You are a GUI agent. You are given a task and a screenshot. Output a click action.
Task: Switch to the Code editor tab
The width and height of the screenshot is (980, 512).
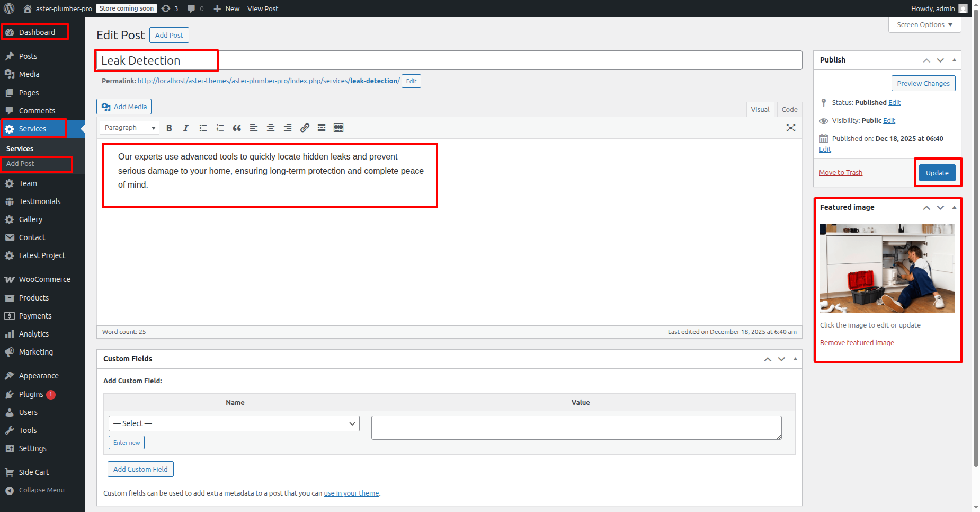[x=789, y=109]
